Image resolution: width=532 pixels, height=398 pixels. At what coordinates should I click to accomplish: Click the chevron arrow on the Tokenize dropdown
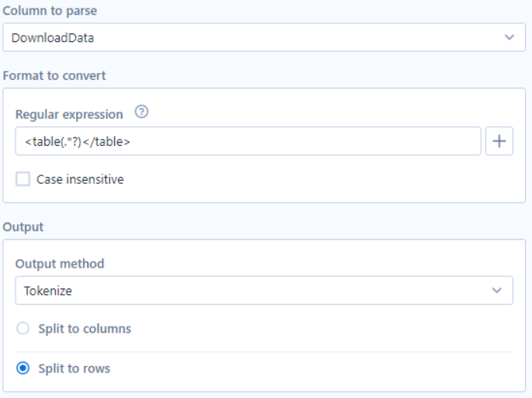[496, 290]
